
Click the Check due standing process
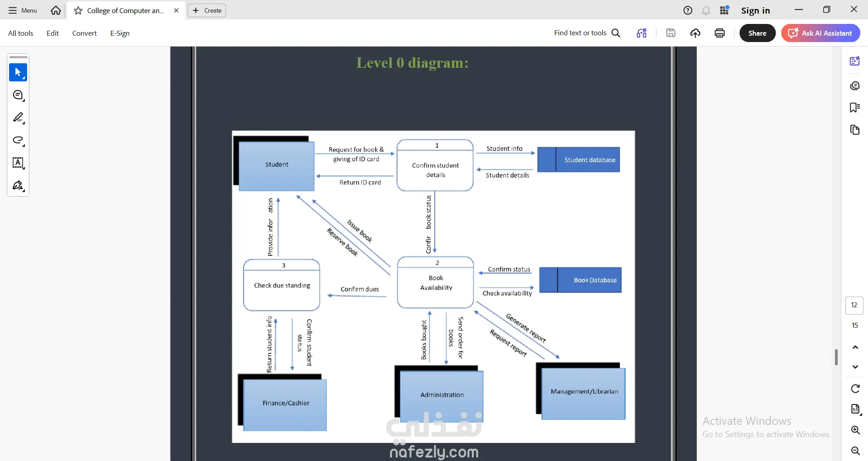[282, 285]
